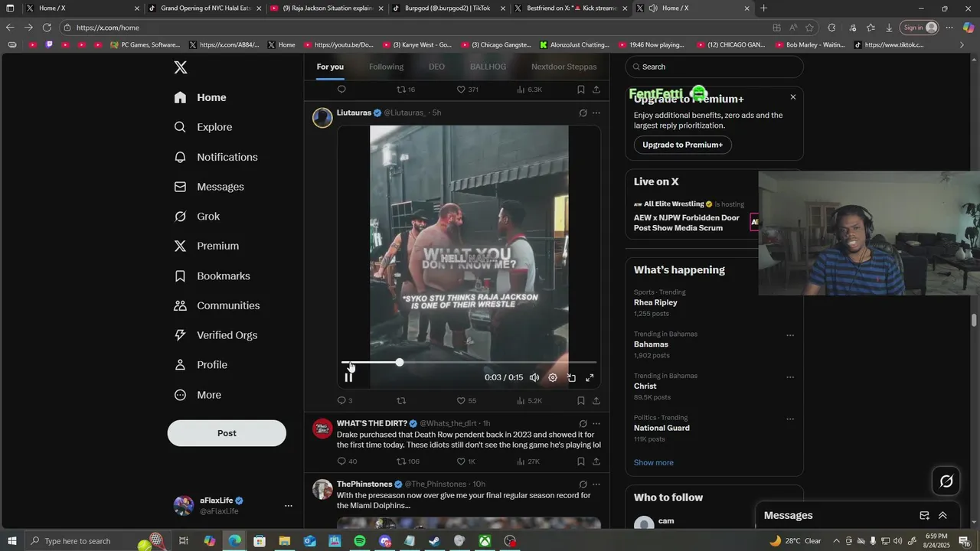This screenshot has height=551, width=980.
Task: Open video settings gear
Action: (x=553, y=377)
